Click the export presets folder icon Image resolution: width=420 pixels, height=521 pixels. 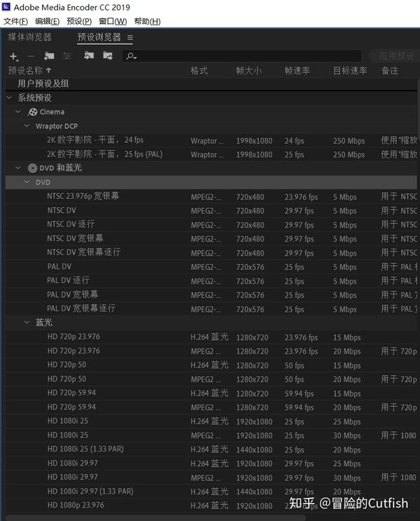click(x=108, y=55)
